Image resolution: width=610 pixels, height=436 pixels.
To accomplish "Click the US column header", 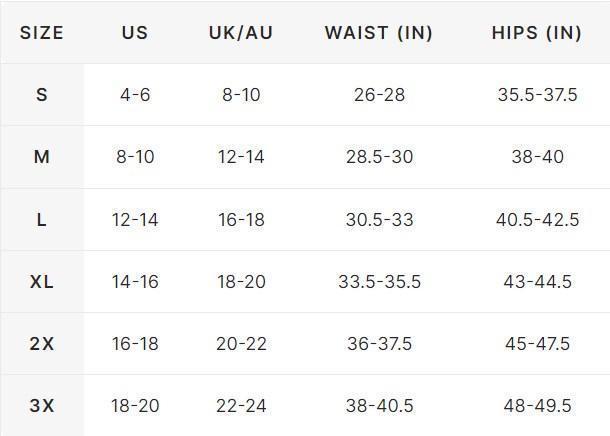I will coord(135,33).
